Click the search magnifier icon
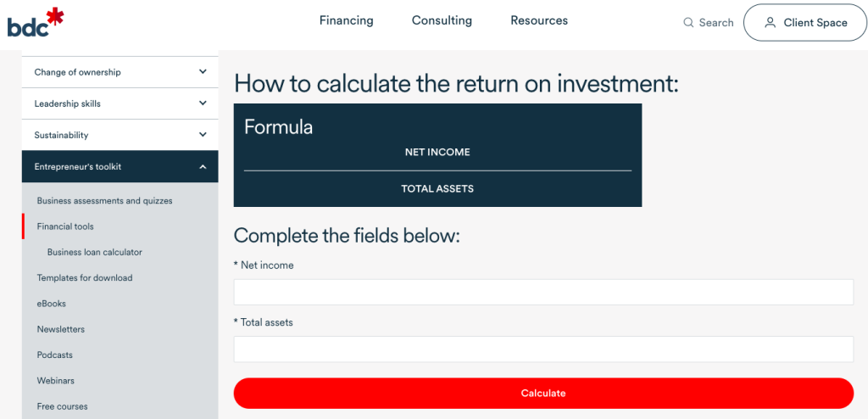The image size is (868, 419). 688,23
